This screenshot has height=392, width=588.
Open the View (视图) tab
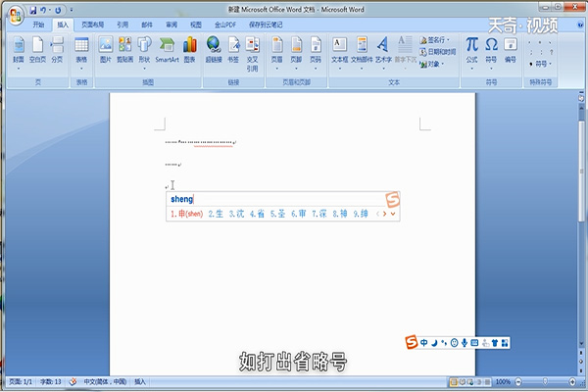[x=196, y=24]
